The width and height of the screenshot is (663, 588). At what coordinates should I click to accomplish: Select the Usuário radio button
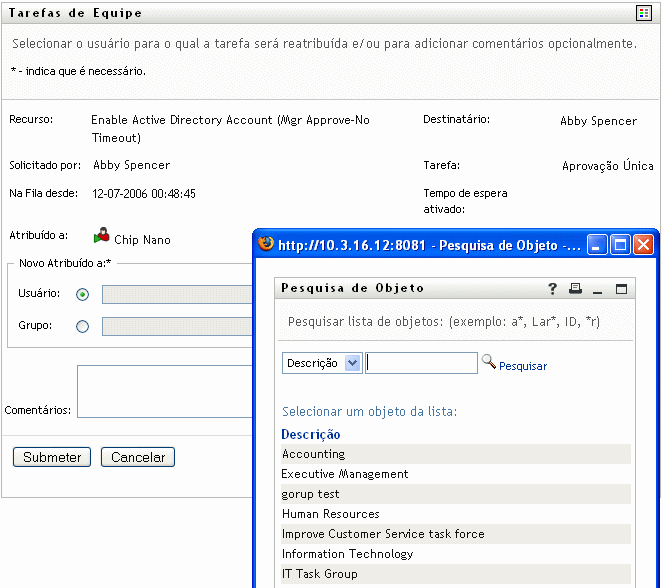tap(82, 294)
